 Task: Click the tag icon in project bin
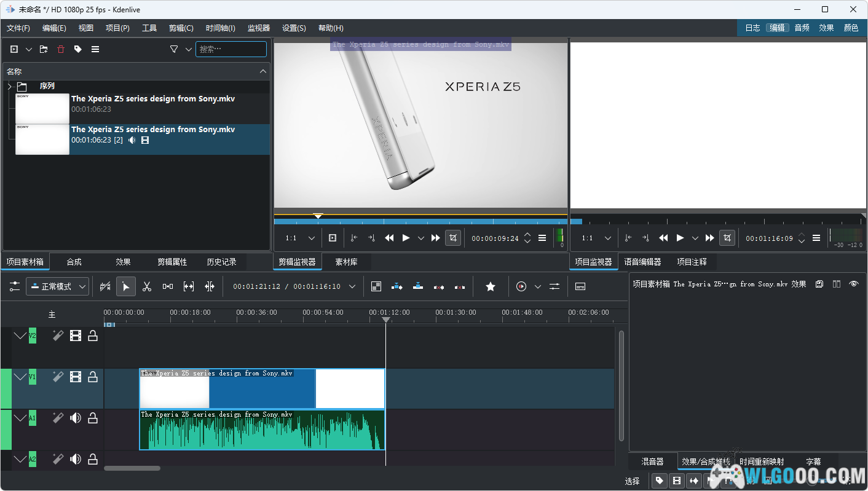click(78, 49)
